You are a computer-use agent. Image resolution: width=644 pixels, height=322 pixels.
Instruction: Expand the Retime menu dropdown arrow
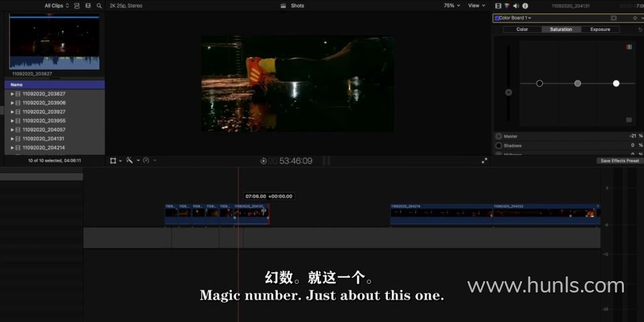[154, 160]
